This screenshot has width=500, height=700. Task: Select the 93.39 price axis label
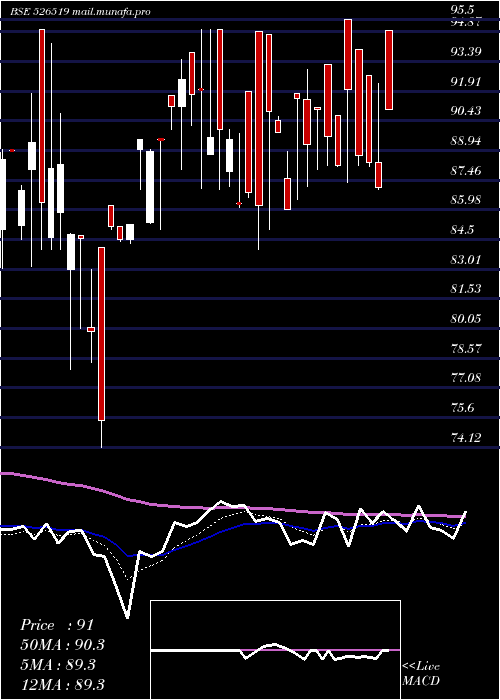click(x=466, y=52)
